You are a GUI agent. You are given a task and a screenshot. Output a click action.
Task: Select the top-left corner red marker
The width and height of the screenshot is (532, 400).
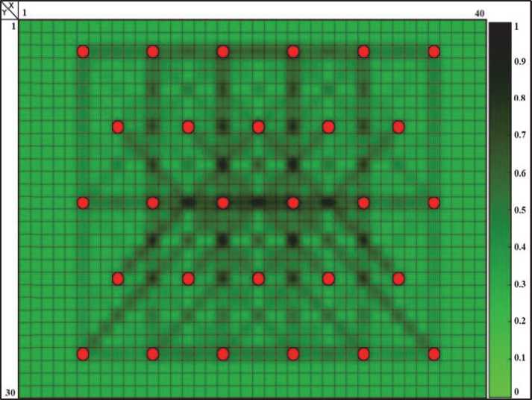(x=83, y=51)
